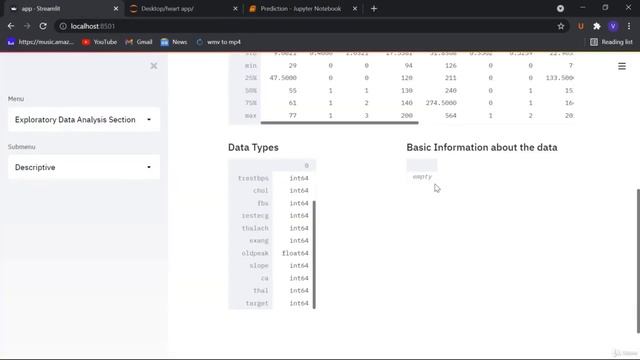
Task: Open a new browser tab
Action: (374, 9)
